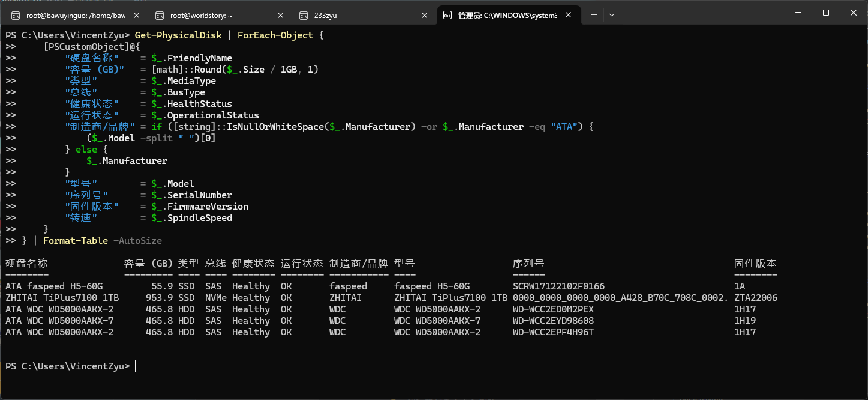Switch to the root@bawuyinguo: /home/baw tab

(x=76, y=15)
